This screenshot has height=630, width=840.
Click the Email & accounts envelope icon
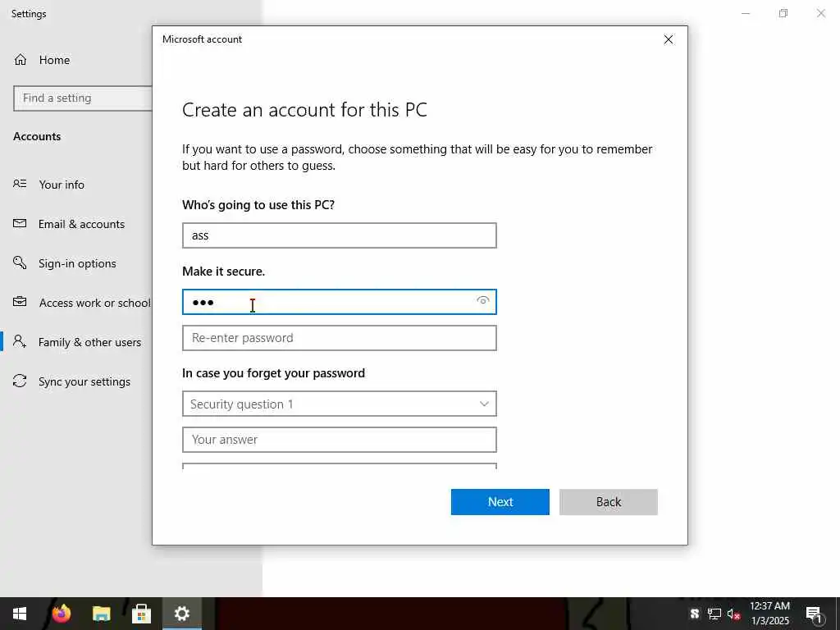pos(20,223)
